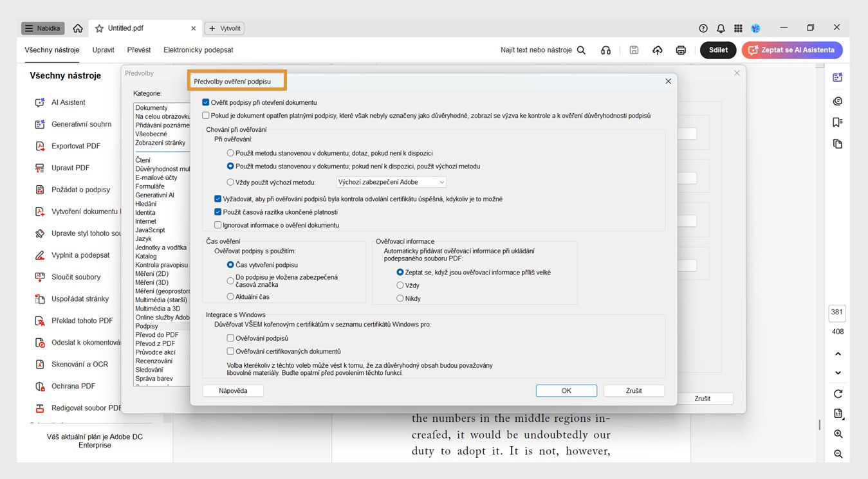Go to next page with down chevron

(x=838, y=373)
